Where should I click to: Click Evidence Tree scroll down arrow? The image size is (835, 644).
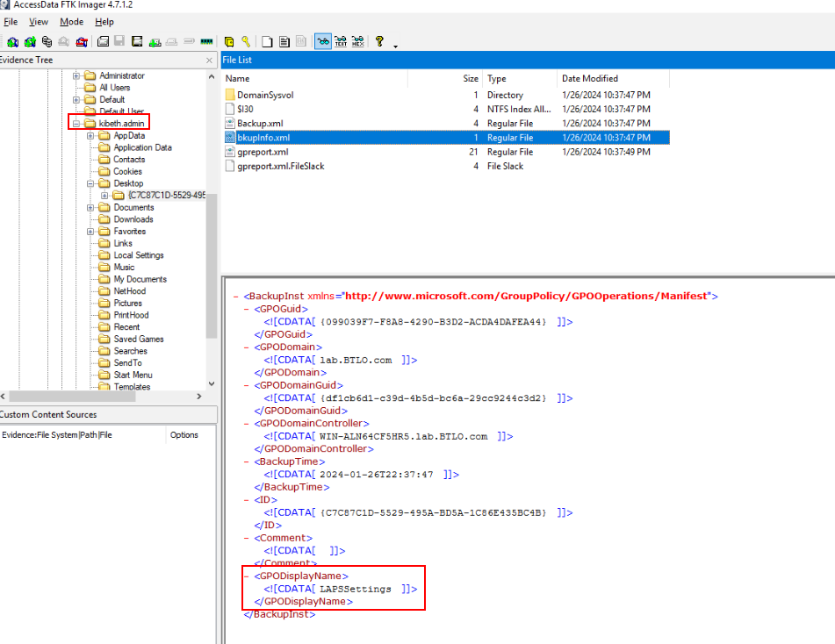212,383
